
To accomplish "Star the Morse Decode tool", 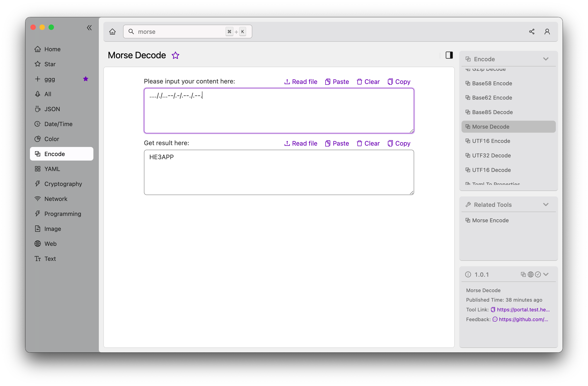I will 175,55.
